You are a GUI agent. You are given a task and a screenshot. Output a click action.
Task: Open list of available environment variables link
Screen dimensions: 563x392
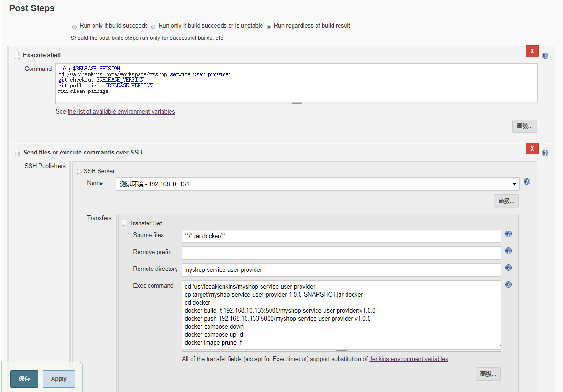[121, 112]
